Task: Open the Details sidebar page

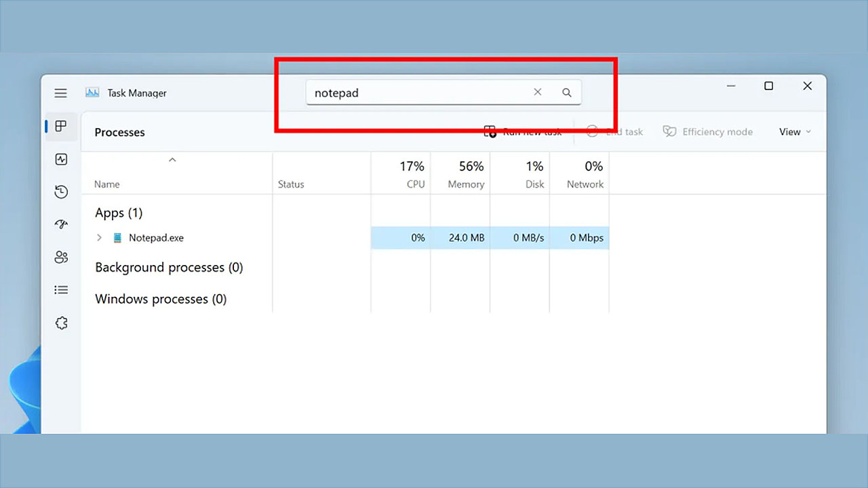Action: tap(61, 290)
